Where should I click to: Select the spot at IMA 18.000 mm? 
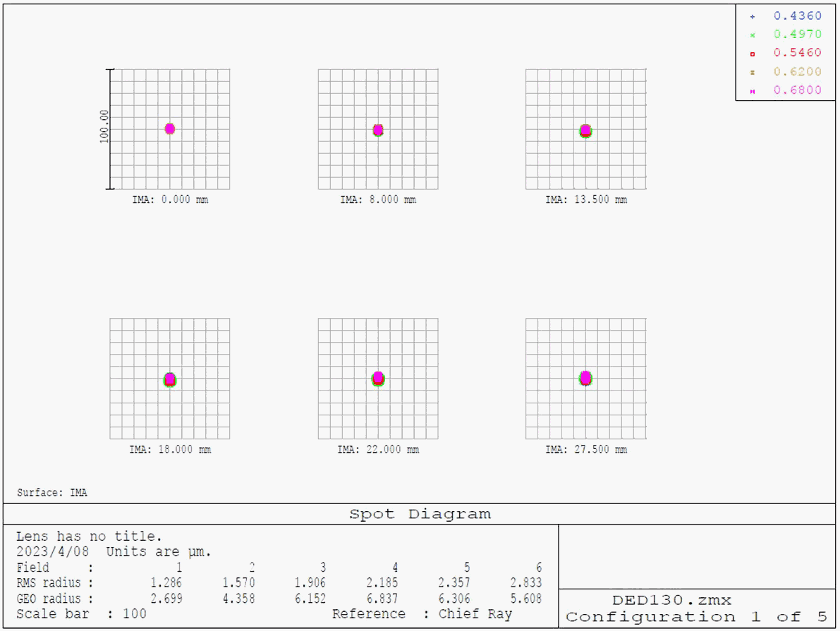pos(170,379)
